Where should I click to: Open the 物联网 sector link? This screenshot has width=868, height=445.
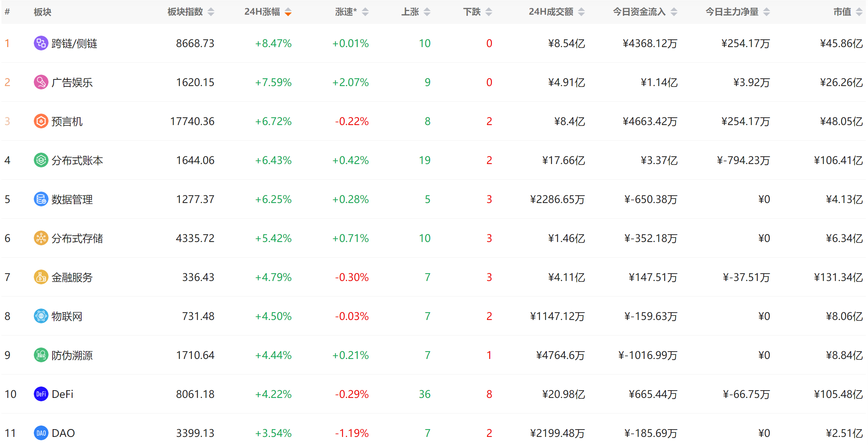tap(67, 316)
